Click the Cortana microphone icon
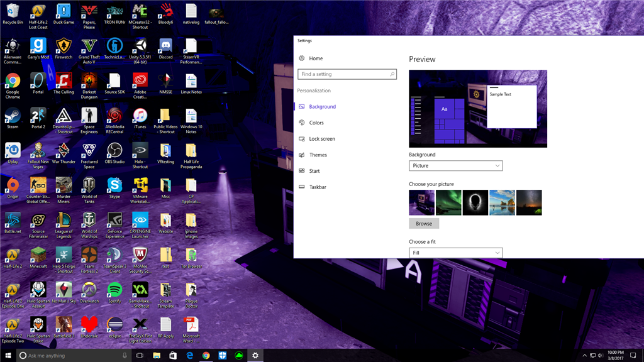 tap(125, 356)
